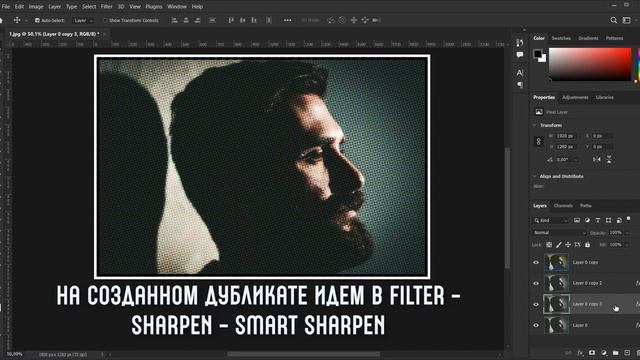Click the lock image pixels brush icon
Image resolution: width=640 pixels, height=360 pixels.
(x=558, y=245)
